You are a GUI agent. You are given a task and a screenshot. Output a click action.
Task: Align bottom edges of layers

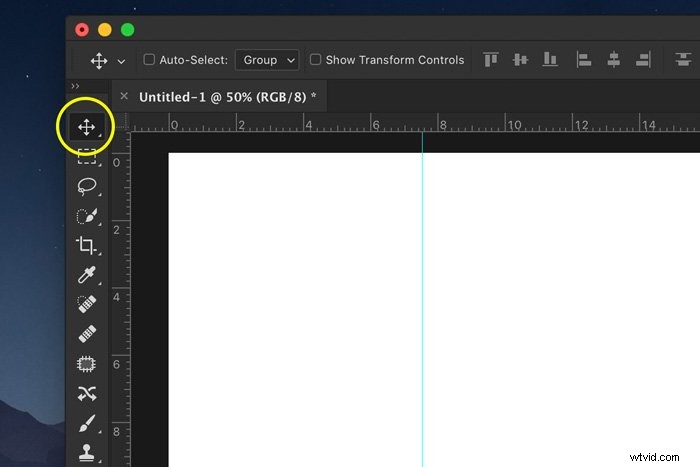click(x=550, y=59)
